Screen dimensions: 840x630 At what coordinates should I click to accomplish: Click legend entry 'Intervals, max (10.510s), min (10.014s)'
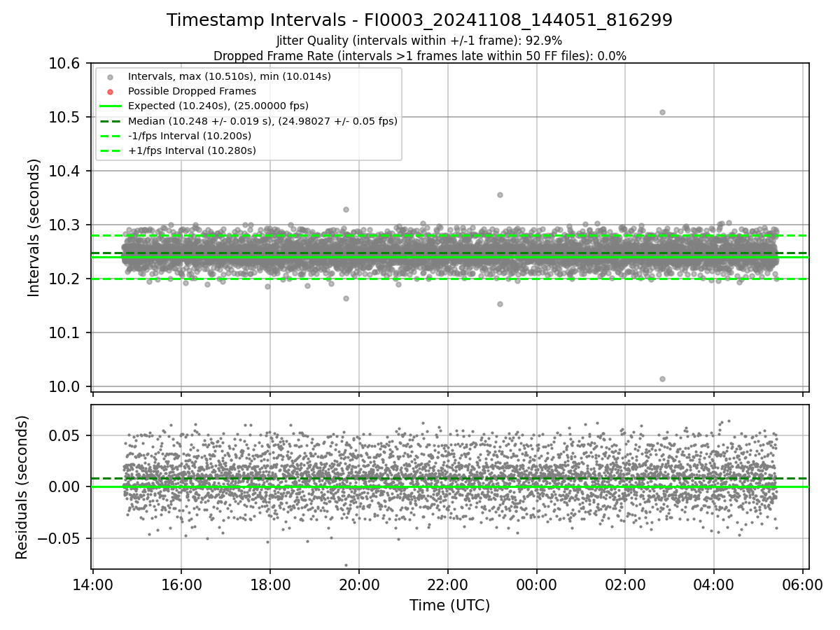[230, 76]
